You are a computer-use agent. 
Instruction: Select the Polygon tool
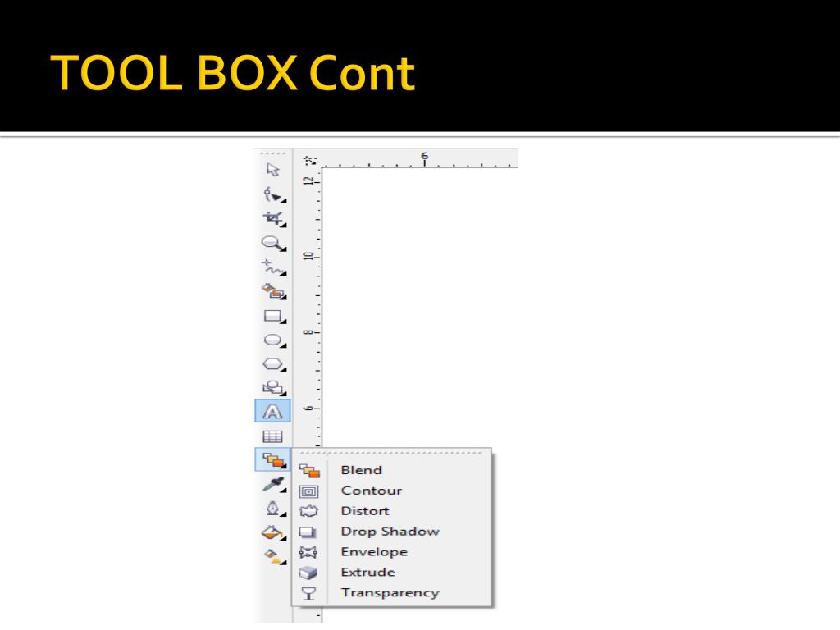[x=274, y=364]
